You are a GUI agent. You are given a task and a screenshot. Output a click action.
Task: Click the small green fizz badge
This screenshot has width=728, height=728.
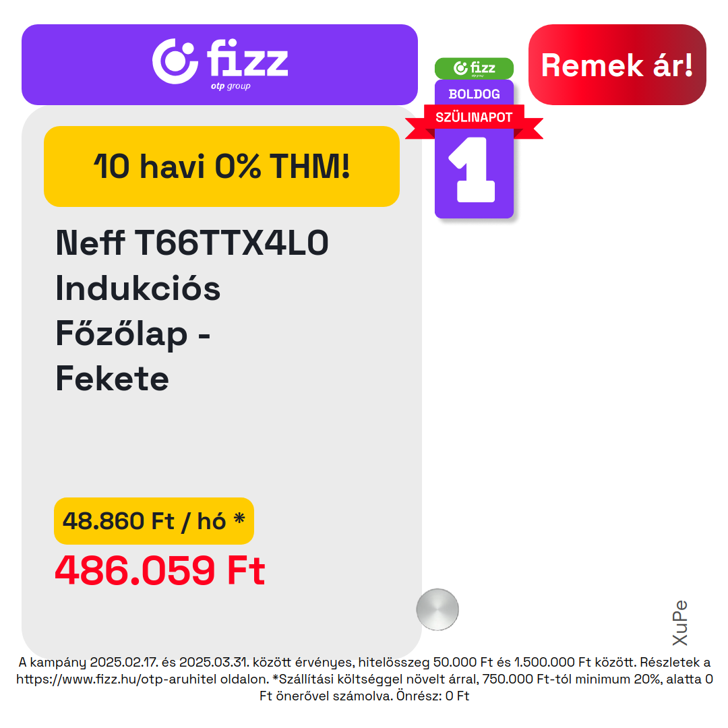click(x=474, y=68)
